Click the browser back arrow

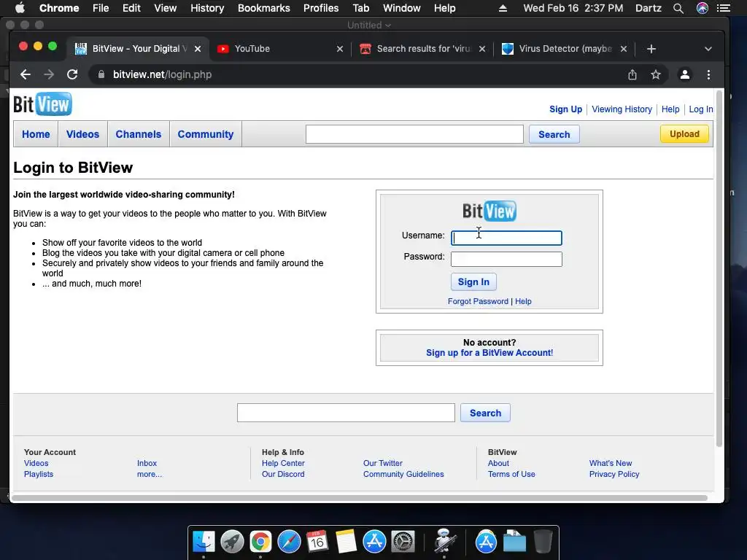pyautogui.click(x=26, y=74)
